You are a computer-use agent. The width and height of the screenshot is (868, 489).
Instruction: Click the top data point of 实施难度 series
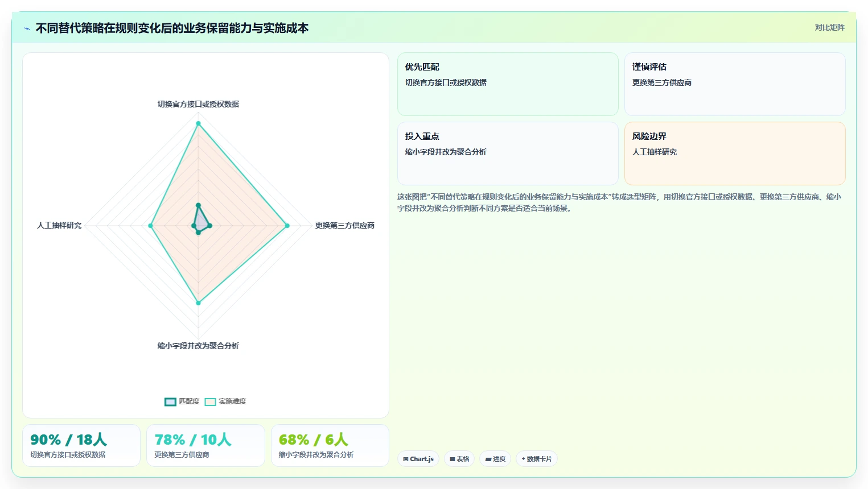tap(198, 123)
